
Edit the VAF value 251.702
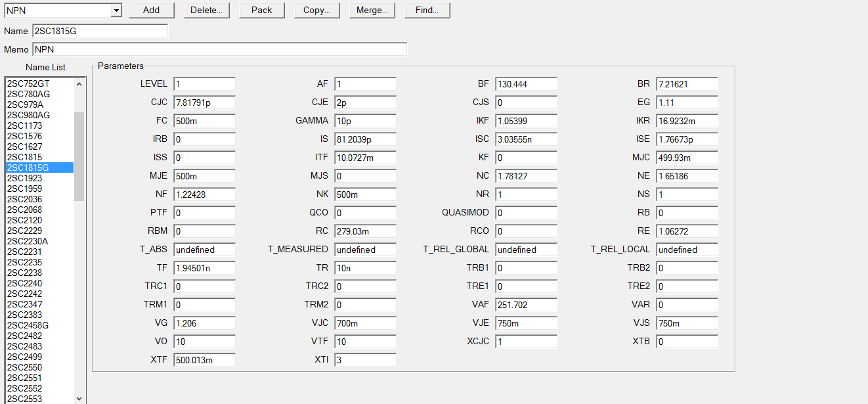coord(526,305)
